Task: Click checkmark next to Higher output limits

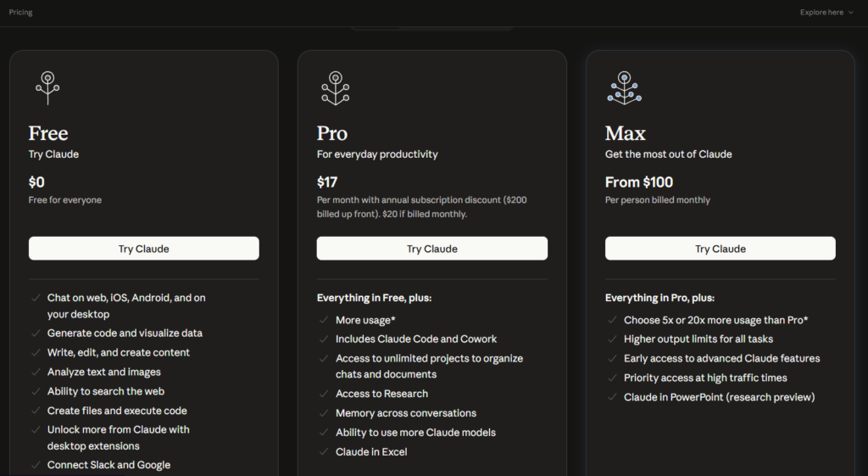Action: click(x=612, y=339)
